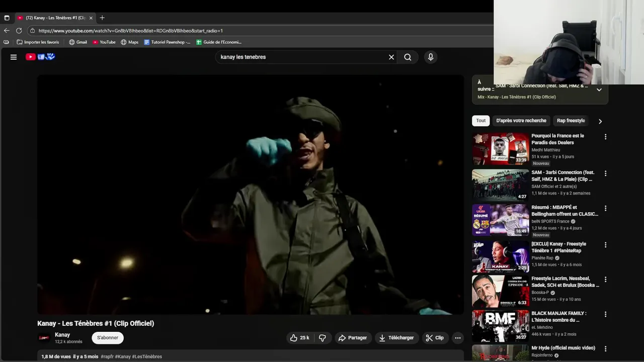Open the #Kanay hashtag
The width and height of the screenshot is (644, 362).
(x=123, y=356)
